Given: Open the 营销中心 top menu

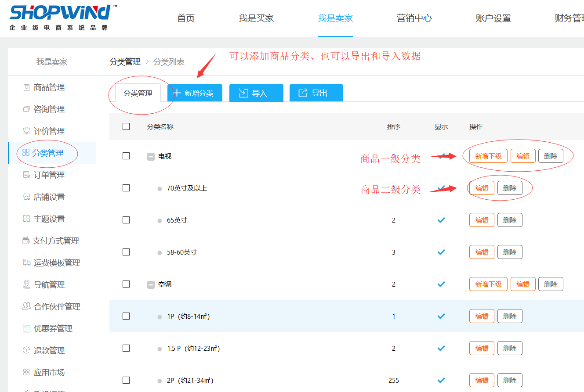Looking at the screenshot, I should (414, 18).
